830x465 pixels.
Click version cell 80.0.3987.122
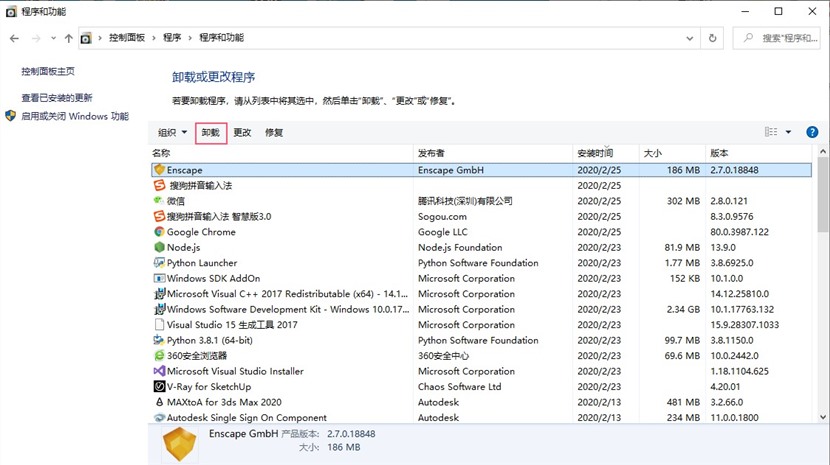(739, 232)
